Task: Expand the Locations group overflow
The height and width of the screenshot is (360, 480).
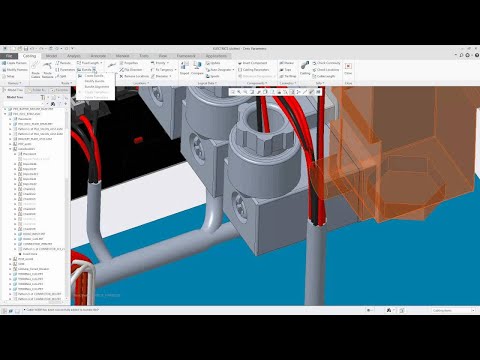Action: coord(140,83)
